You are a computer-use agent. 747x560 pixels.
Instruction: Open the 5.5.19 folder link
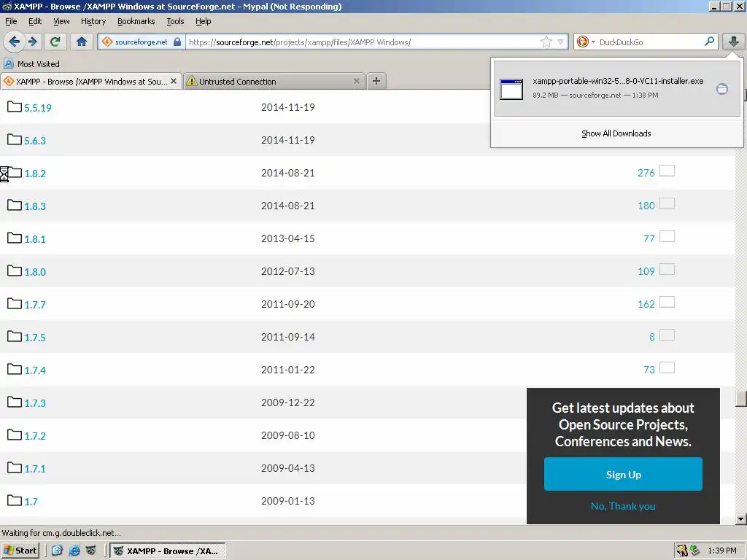[x=38, y=108]
